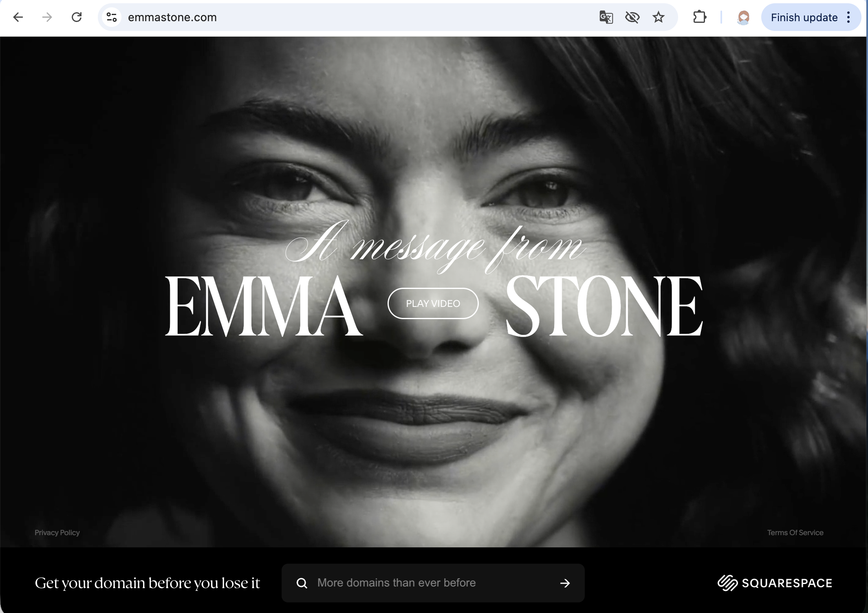Open the Privacy Policy link
The image size is (868, 613).
[x=57, y=533]
